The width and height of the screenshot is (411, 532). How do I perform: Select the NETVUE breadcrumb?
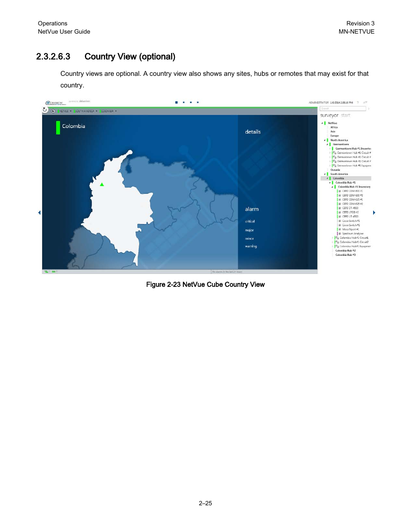[64, 111]
